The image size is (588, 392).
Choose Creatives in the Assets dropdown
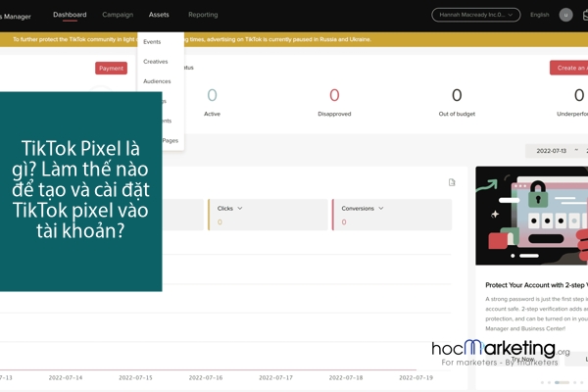click(x=156, y=62)
